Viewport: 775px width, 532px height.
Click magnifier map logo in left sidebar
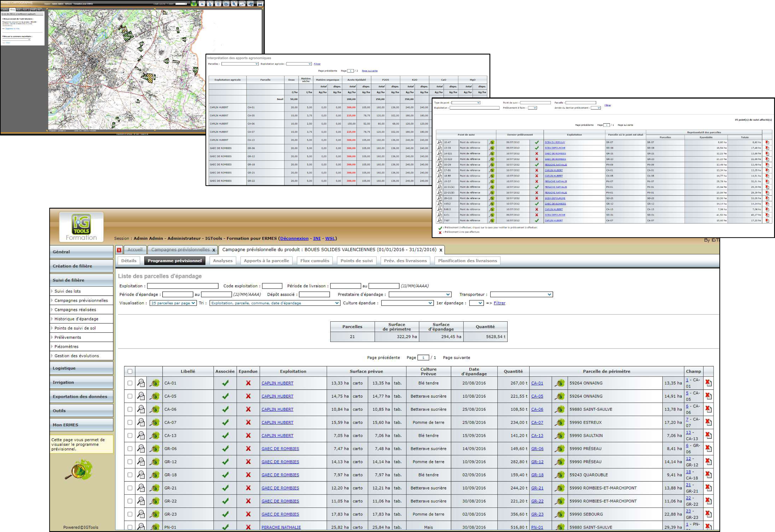click(79, 470)
